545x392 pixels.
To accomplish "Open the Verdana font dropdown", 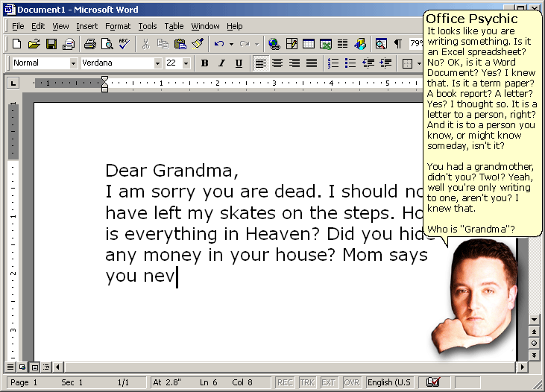I will click(157, 63).
